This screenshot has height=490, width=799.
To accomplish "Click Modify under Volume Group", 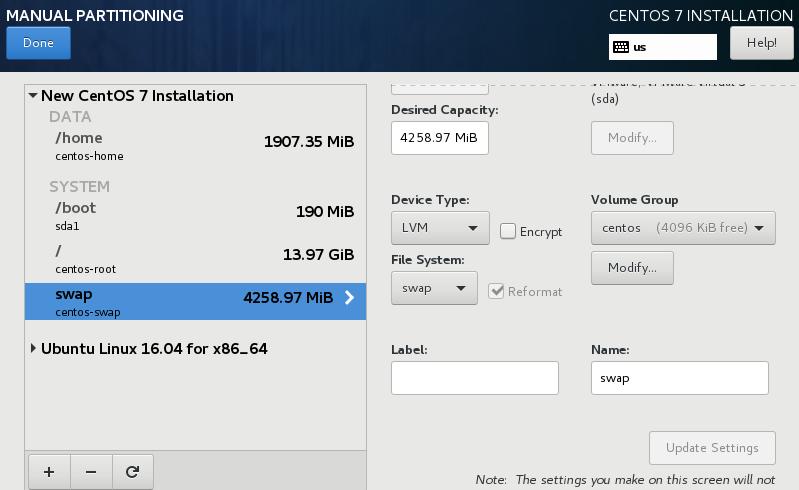I will [632, 268].
